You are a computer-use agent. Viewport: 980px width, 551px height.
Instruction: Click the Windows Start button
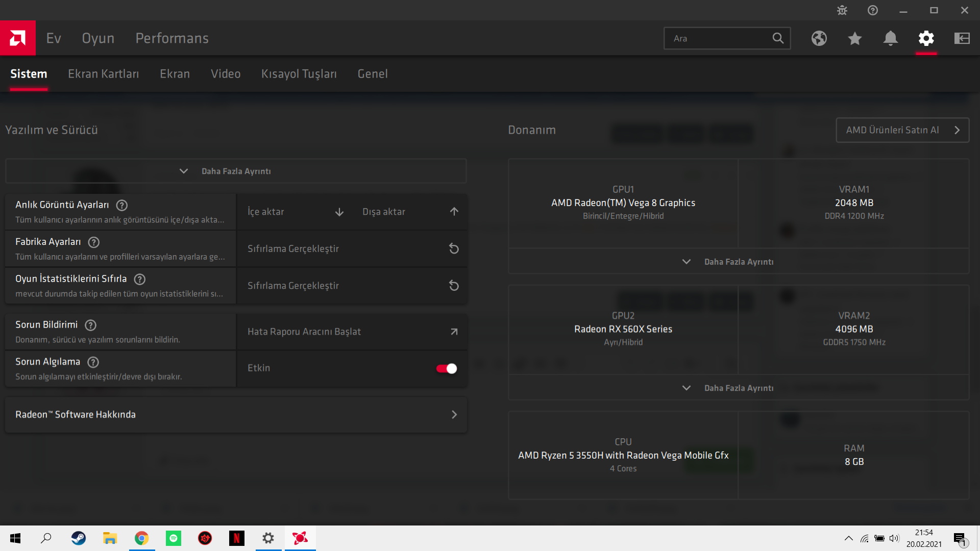coord(15,538)
